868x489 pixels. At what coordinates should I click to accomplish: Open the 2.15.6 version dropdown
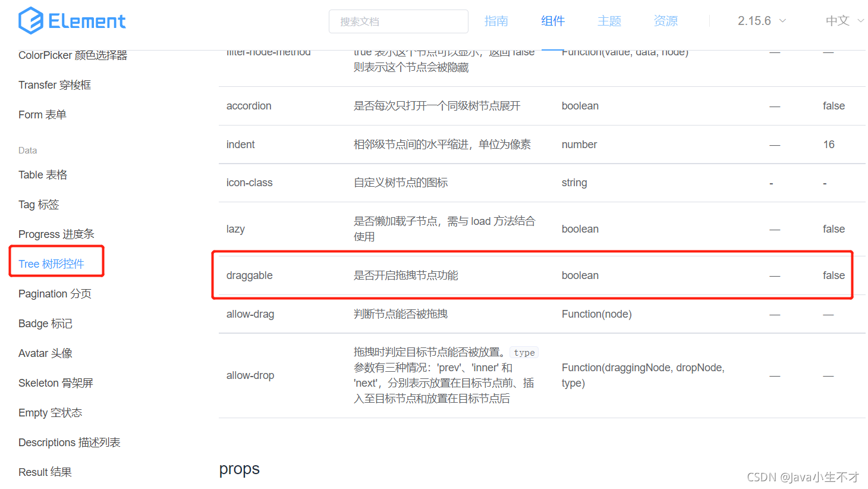tap(762, 21)
